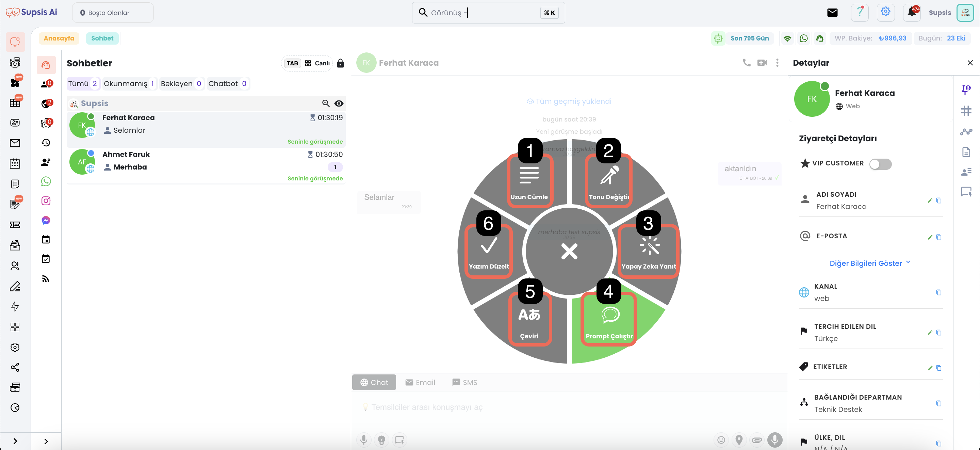Open the WhatsApp channel in sidebar

click(46, 181)
